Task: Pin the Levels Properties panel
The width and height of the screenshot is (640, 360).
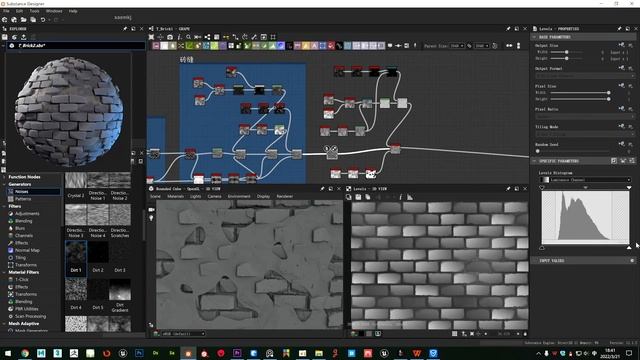Action: tap(619, 29)
